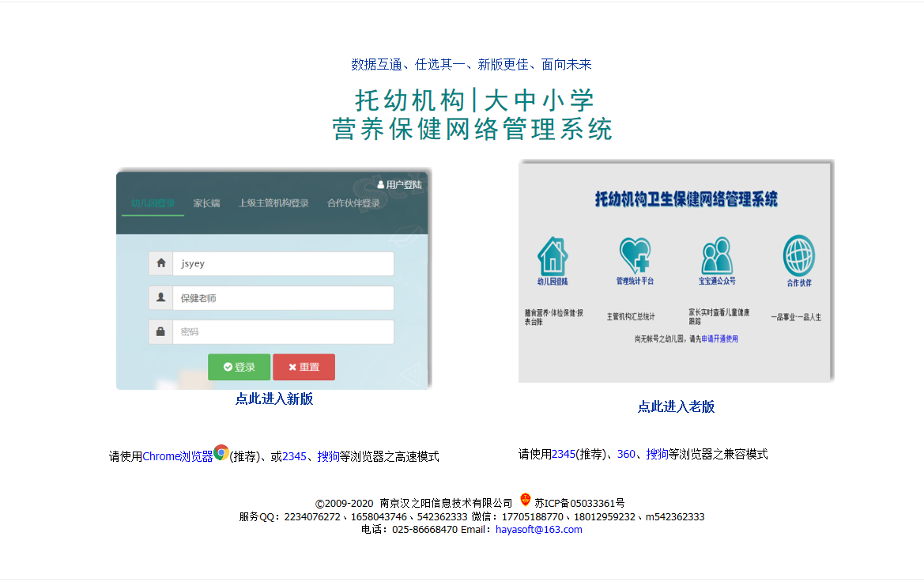Click the 申请开通使用 link in old version preview

(719, 339)
